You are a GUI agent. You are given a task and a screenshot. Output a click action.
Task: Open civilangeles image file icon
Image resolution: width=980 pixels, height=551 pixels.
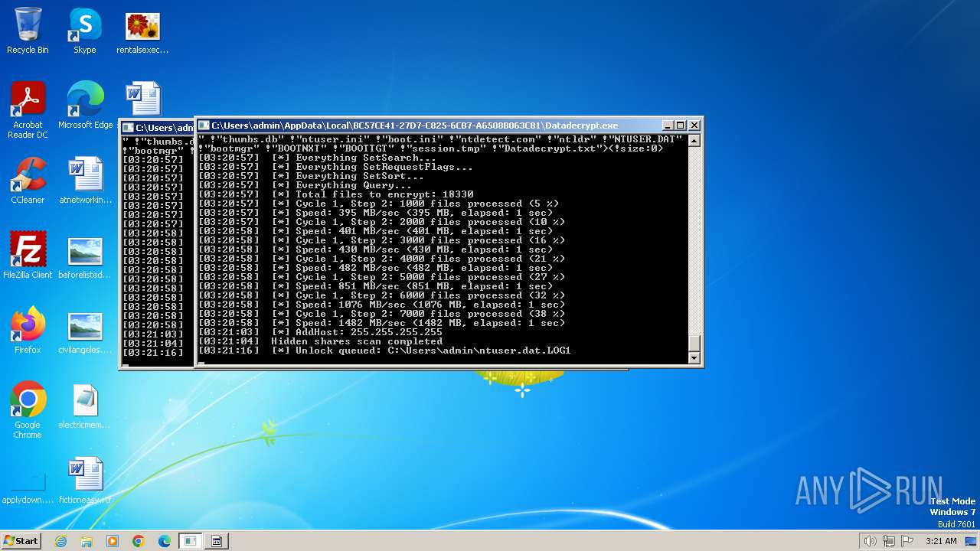click(85, 331)
